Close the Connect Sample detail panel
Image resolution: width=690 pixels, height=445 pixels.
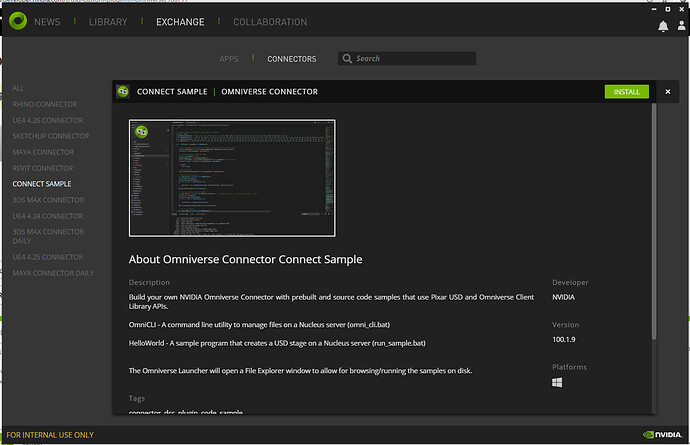click(668, 92)
